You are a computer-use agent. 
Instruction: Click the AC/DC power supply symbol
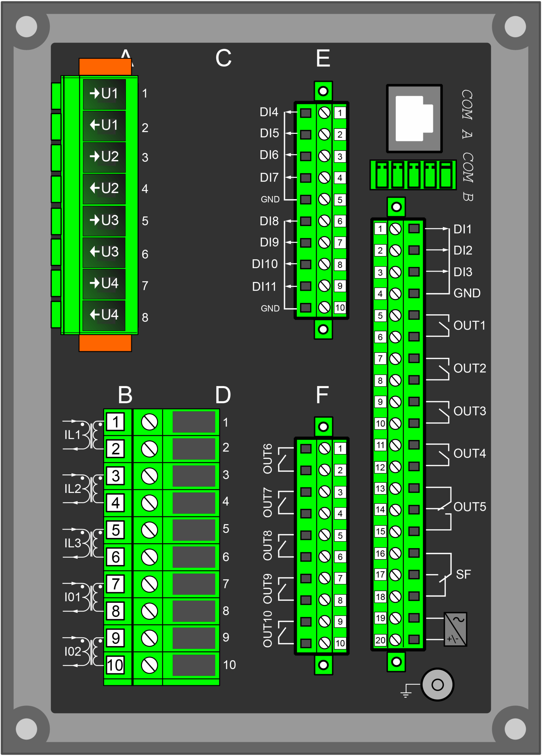point(455,629)
